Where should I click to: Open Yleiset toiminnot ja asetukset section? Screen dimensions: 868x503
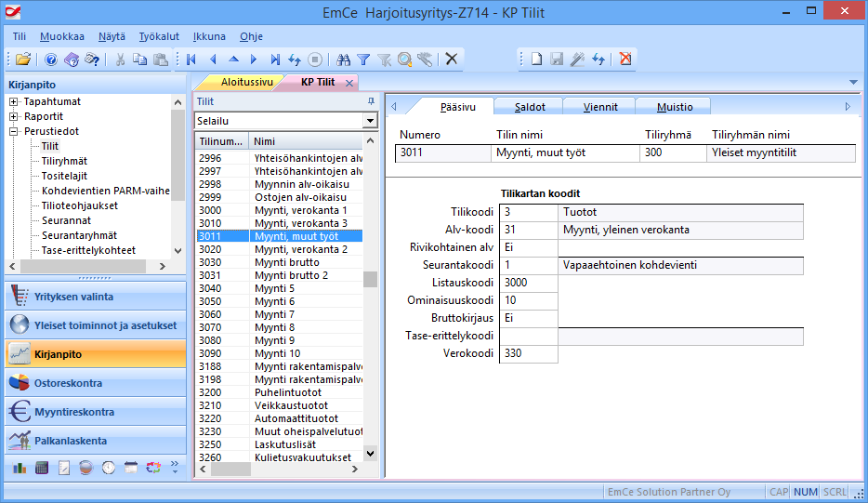point(96,325)
